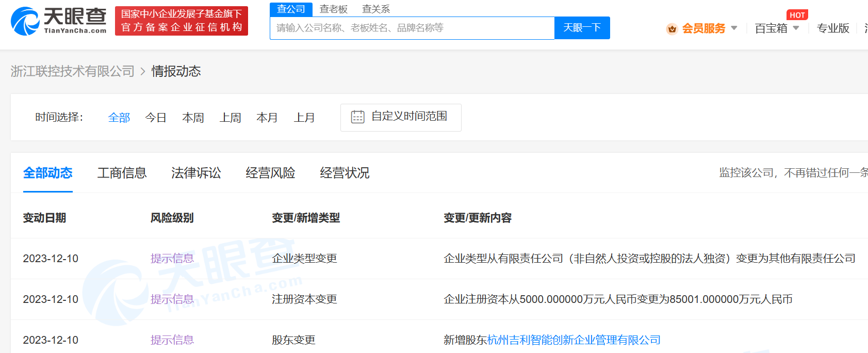
Task: Click 提示信息 in 股东变更 row
Action: [x=172, y=340]
